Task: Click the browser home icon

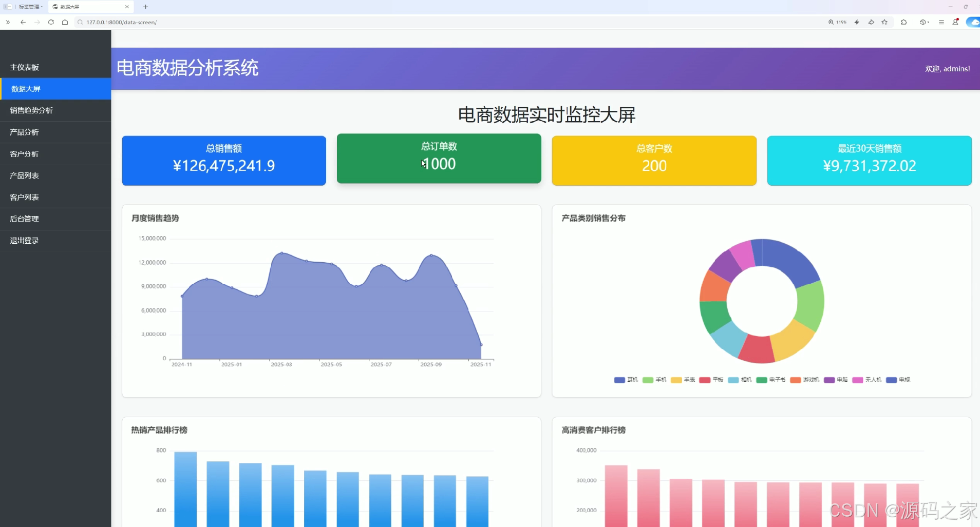Action: [65, 22]
